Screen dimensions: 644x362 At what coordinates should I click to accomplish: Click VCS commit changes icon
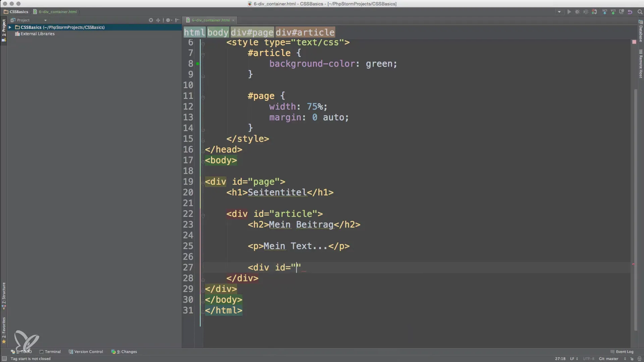coord(613,12)
